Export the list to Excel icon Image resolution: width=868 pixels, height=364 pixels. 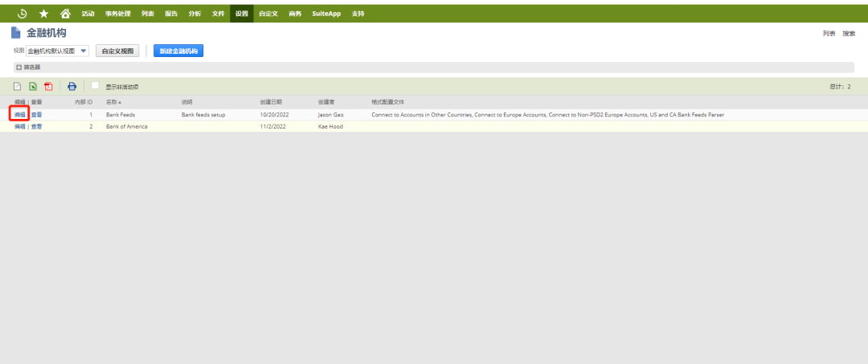[33, 86]
